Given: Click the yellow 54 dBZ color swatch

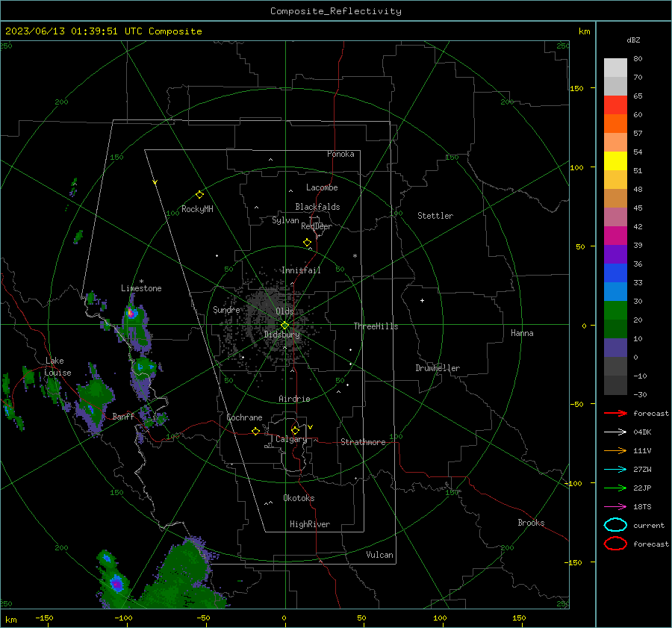Looking at the screenshot, I should coord(615,161).
